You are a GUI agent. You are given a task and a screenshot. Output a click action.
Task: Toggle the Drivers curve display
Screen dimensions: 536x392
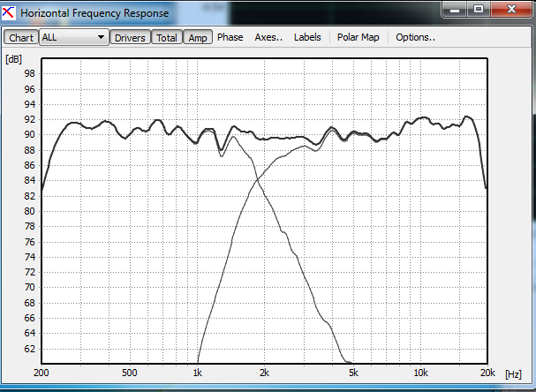130,38
